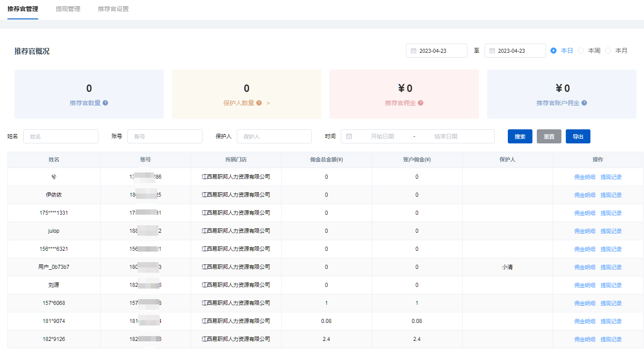644x355 pixels.
Task: Focus the 姓名 input field
Action: pos(61,136)
